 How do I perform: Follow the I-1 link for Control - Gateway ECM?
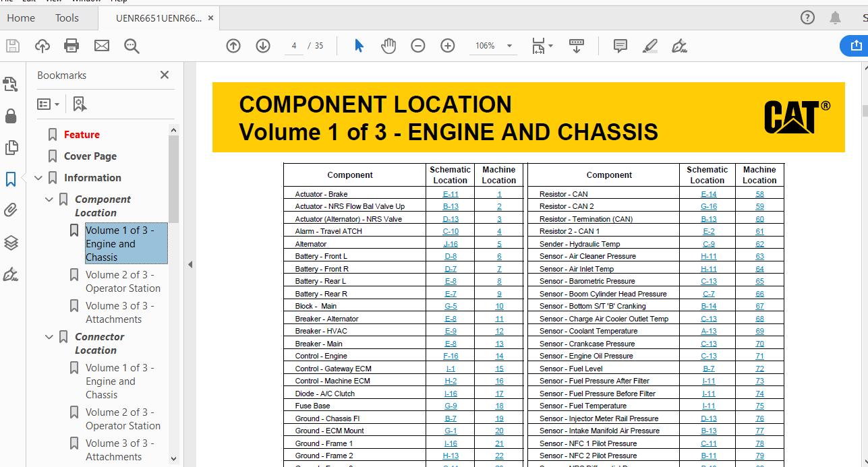451,369
